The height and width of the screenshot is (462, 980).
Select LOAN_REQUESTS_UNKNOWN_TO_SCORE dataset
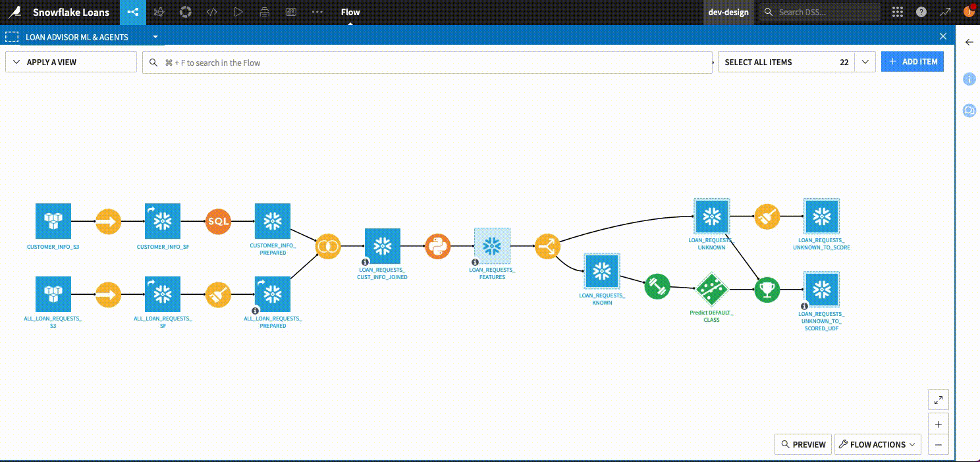point(821,217)
